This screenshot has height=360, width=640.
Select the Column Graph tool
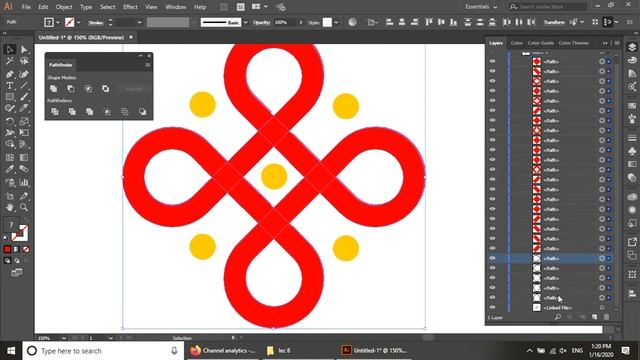(x=24, y=182)
